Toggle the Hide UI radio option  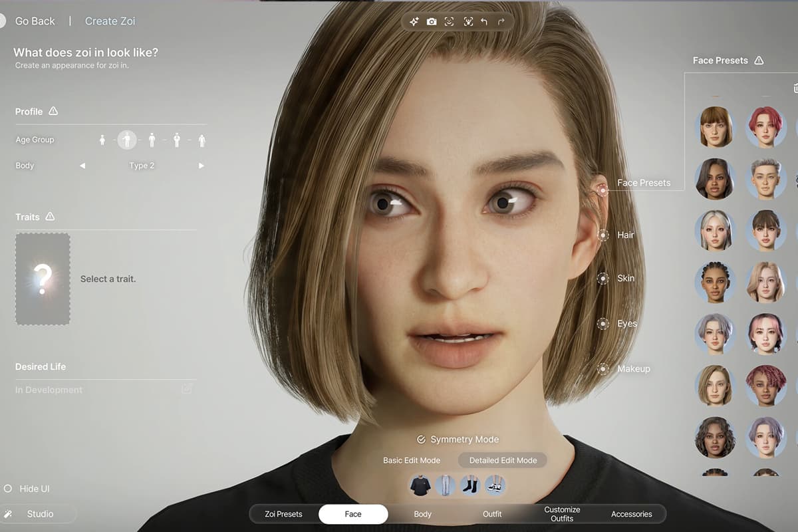pos(8,489)
